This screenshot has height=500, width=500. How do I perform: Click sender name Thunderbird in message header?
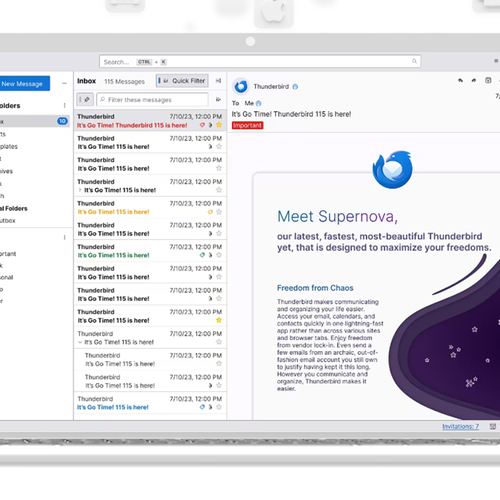(271, 87)
